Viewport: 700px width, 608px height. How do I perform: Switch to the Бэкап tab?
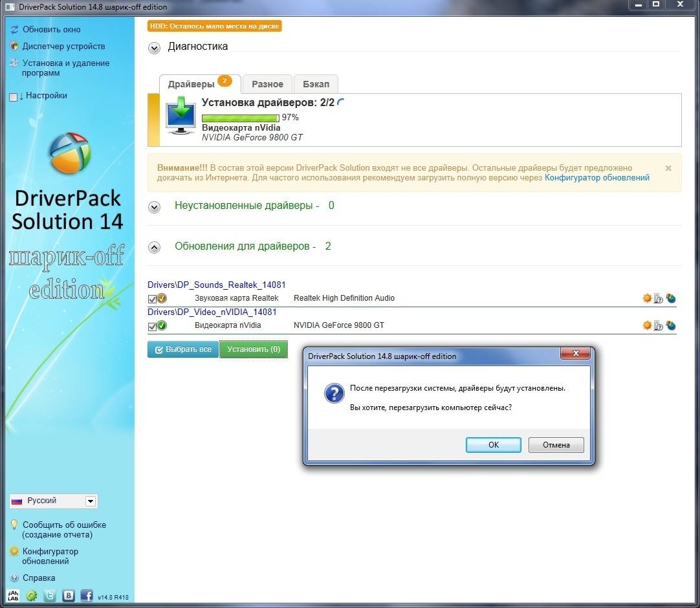point(316,84)
